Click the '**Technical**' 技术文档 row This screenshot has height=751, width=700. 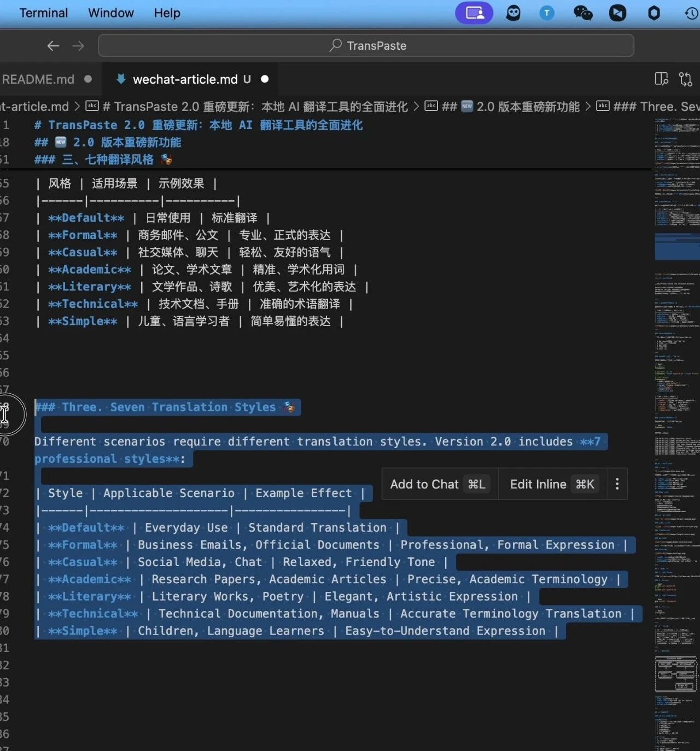pos(195,304)
